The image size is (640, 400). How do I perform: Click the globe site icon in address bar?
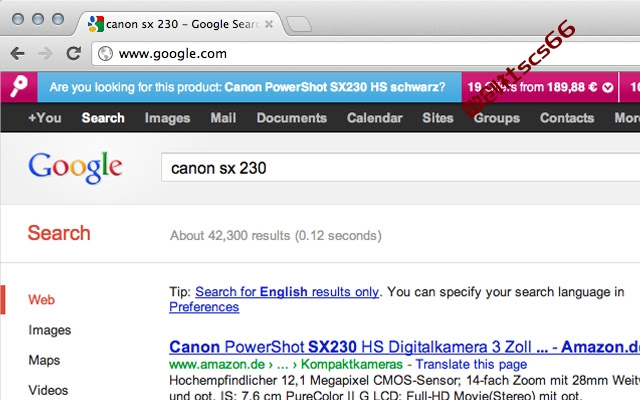click(105, 53)
